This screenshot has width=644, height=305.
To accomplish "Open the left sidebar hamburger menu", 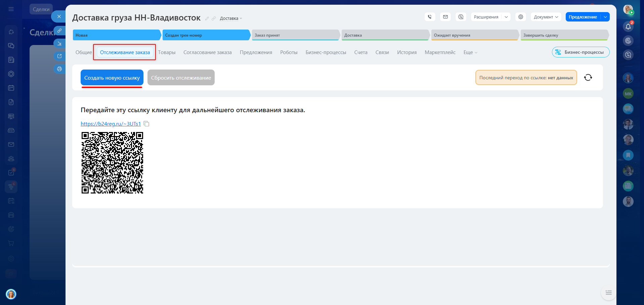I will click(x=11, y=9).
